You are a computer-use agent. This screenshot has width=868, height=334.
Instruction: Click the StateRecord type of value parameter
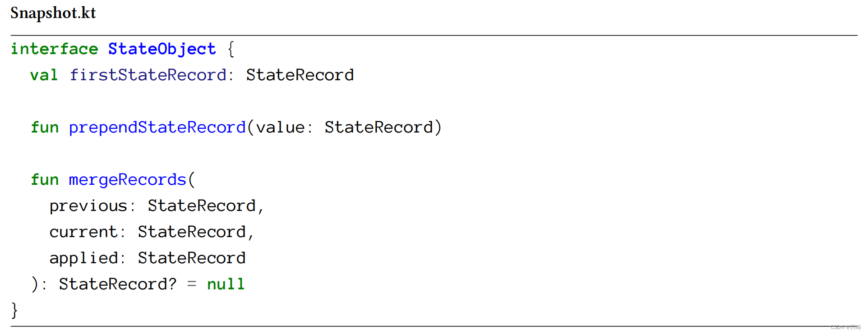(379, 127)
